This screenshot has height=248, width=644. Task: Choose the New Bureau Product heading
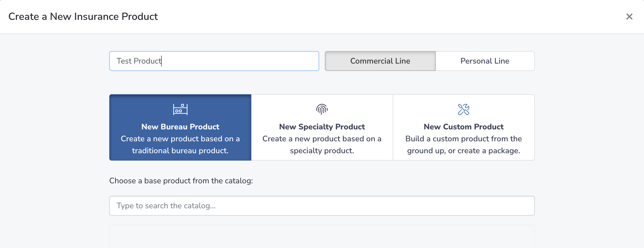tap(180, 127)
